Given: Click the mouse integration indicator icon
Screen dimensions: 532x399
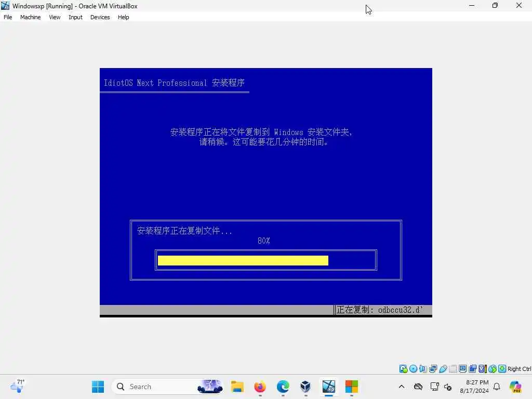Looking at the screenshot, I should [493, 369].
